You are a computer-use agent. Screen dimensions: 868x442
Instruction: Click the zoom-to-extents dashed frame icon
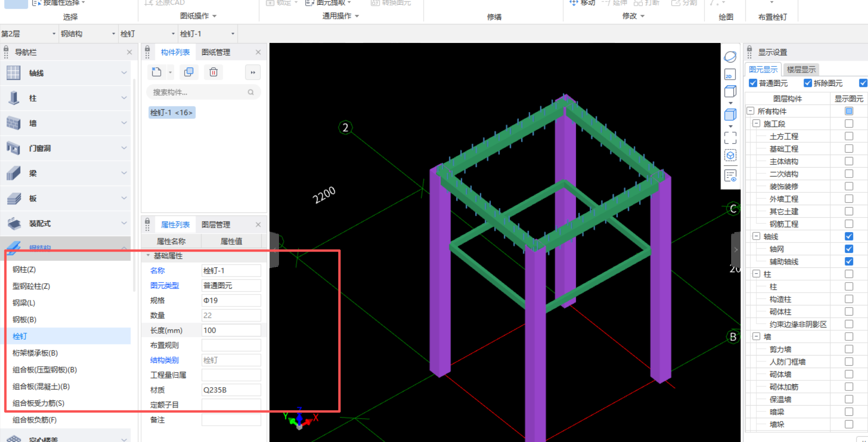point(730,138)
